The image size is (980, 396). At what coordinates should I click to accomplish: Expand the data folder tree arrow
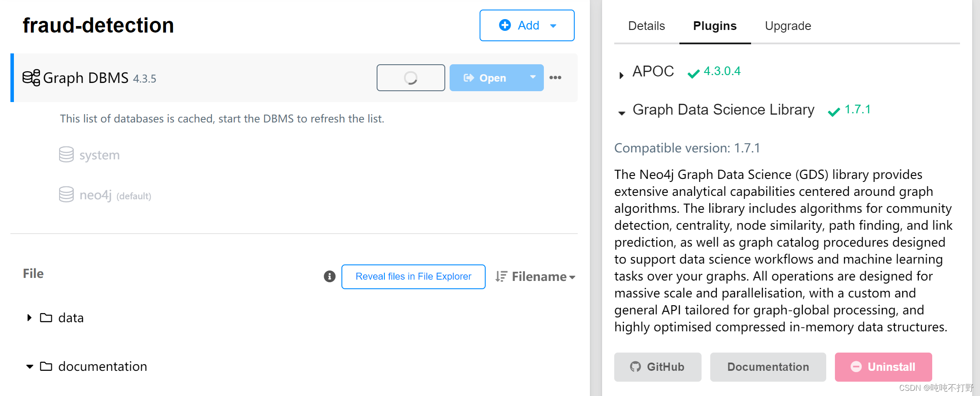point(29,317)
